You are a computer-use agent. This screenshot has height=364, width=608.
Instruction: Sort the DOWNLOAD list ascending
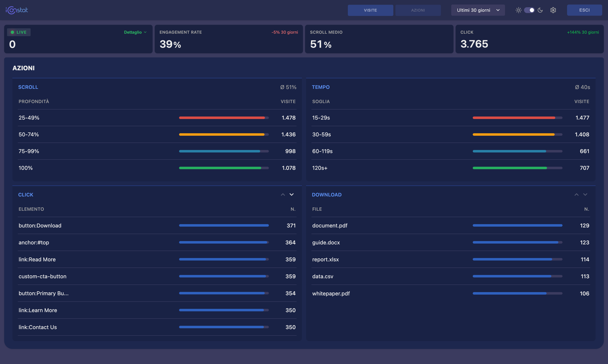[576, 195]
